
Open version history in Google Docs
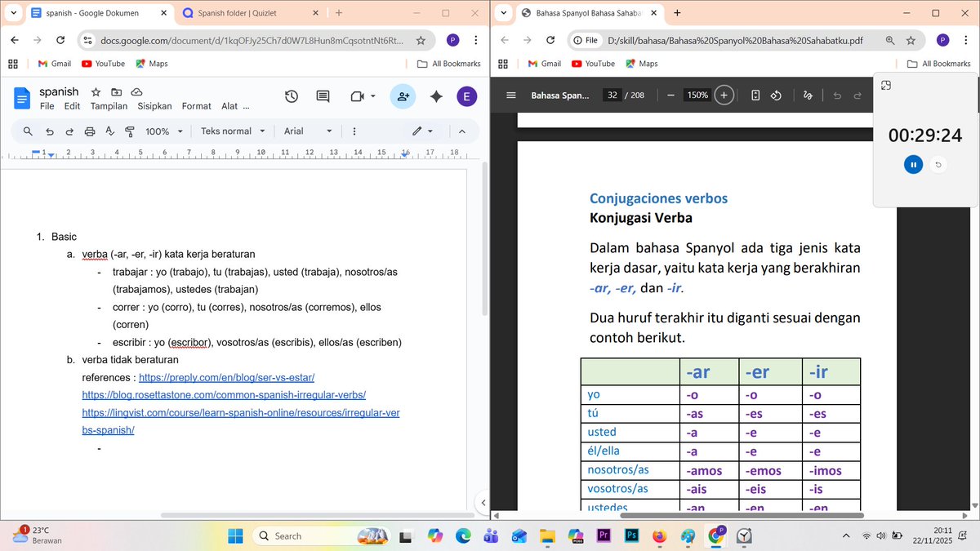coord(292,96)
